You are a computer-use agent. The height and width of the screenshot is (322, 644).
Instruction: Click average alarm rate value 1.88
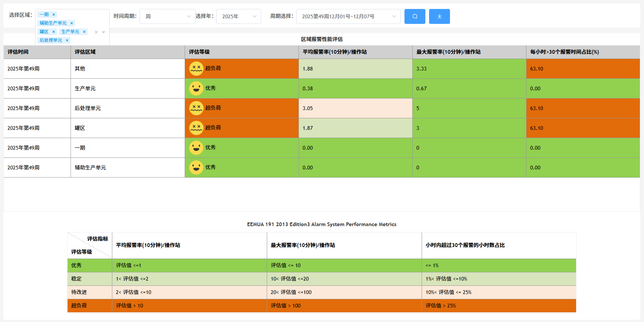pos(308,69)
